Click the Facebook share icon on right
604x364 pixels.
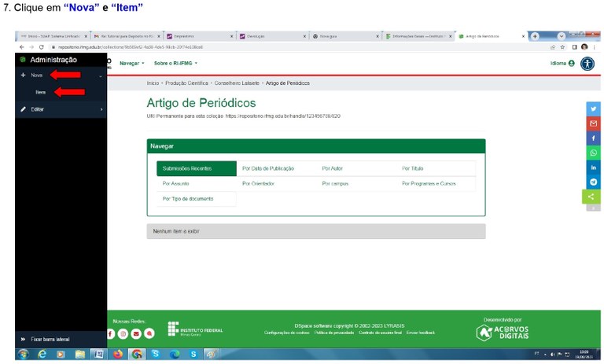click(x=593, y=138)
